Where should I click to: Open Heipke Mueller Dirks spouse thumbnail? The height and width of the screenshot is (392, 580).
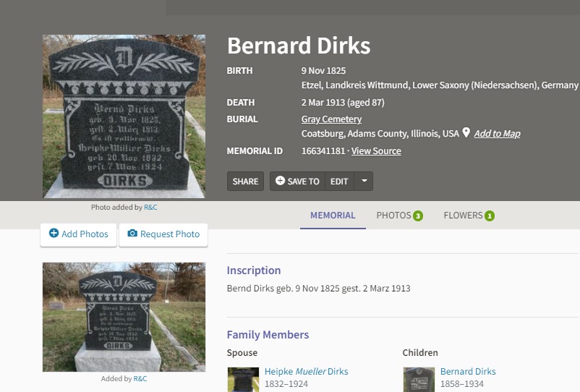point(243,380)
